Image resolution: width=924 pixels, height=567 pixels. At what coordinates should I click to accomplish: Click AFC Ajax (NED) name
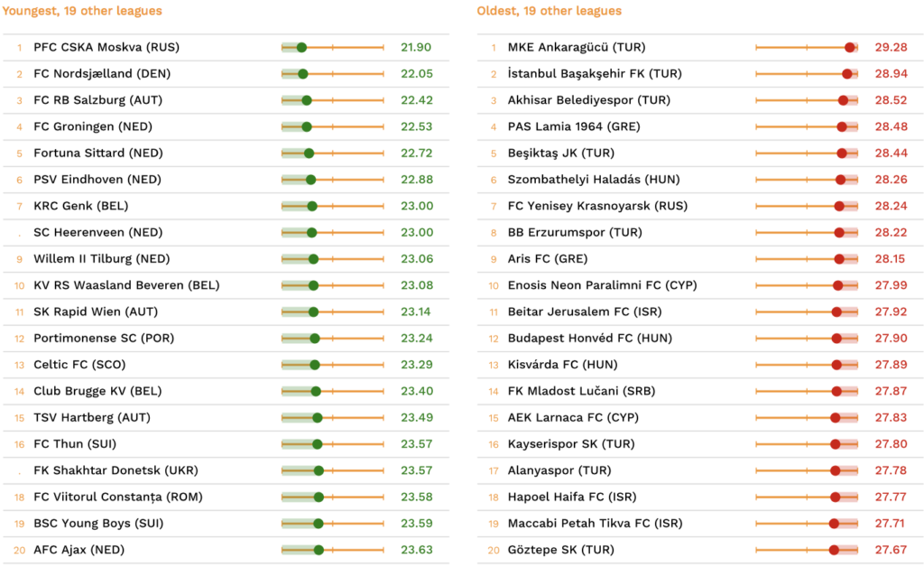pyautogui.click(x=79, y=550)
